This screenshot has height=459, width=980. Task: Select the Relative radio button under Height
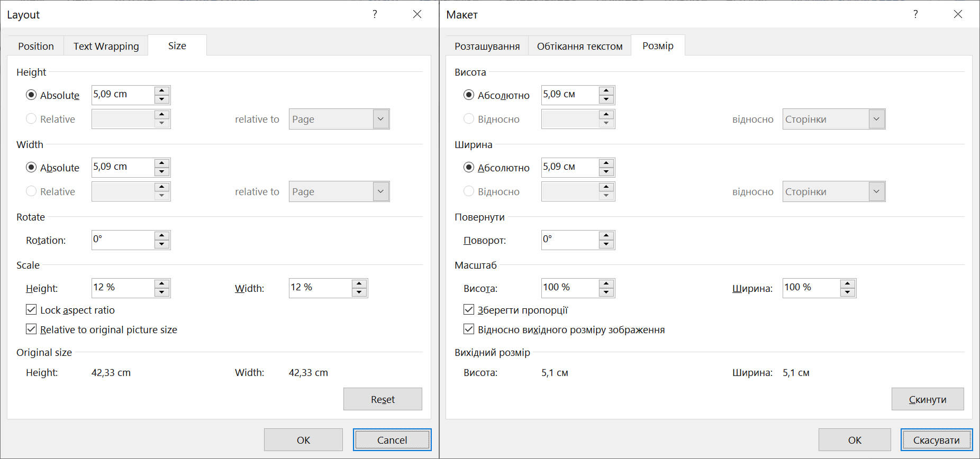pyautogui.click(x=31, y=119)
